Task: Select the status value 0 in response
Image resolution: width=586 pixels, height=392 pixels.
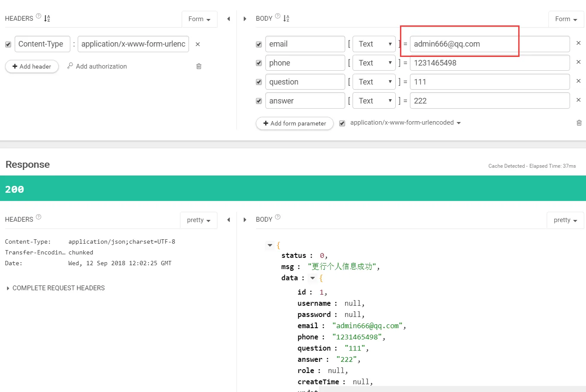Action: pyautogui.click(x=322, y=256)
